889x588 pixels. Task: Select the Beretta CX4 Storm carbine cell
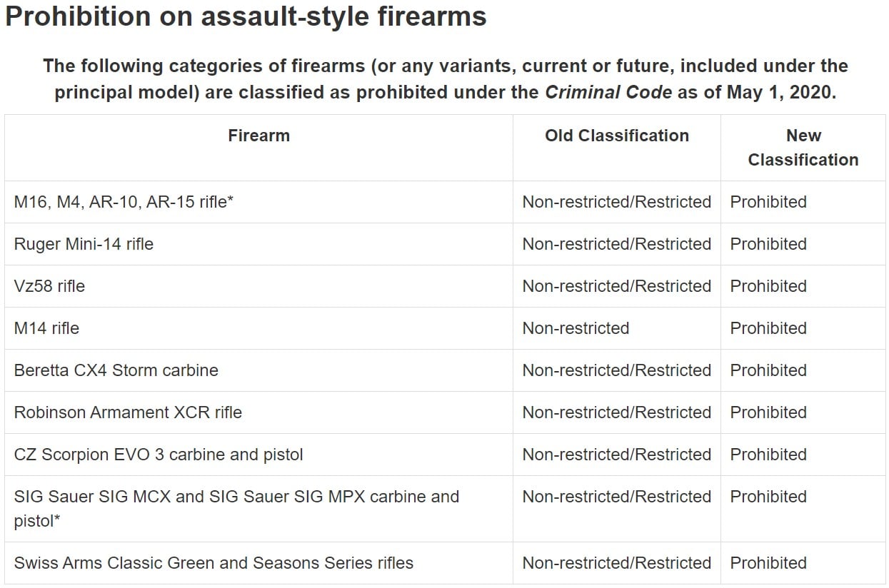pyautogui.click(x=116, y=370)
